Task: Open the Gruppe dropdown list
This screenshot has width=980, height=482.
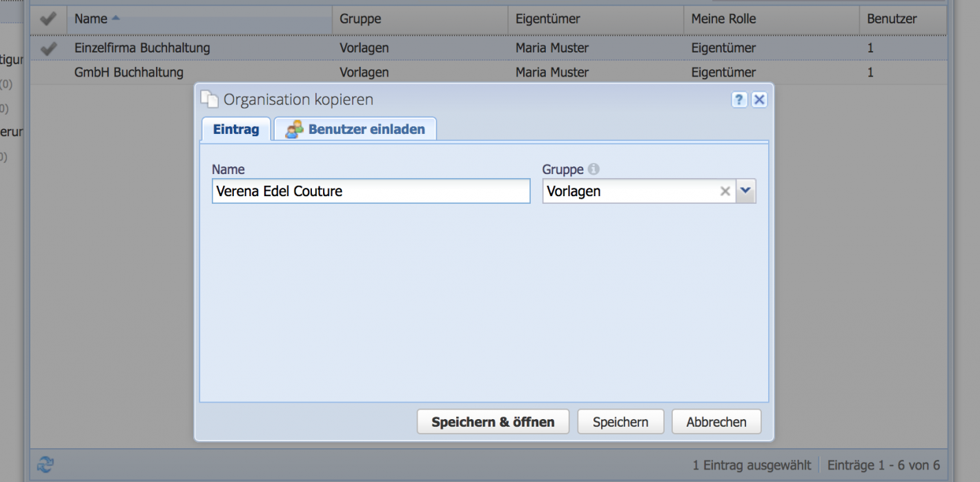Action: click(x=746, y=191)
